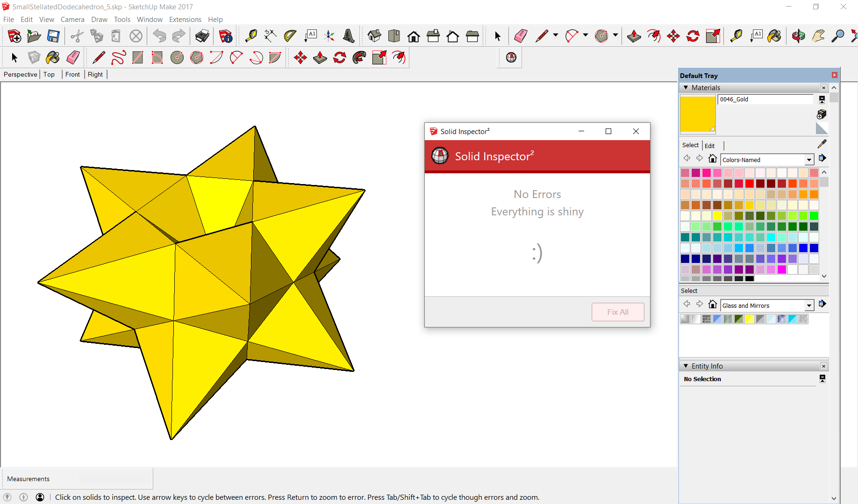The width and height of the screenshot is (858, 504).
Task: Select the Protractor tool
Action: [x=290, y=36]
